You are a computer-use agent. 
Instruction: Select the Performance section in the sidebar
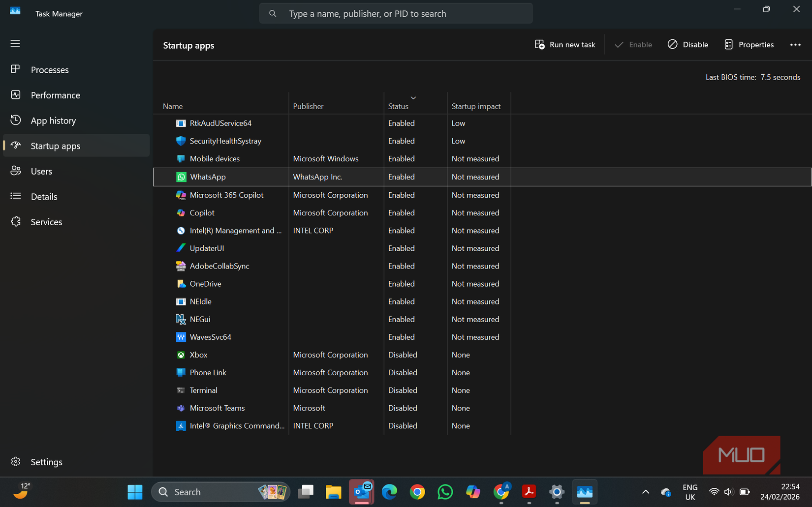pyautogui.click(x=55, y=95)
